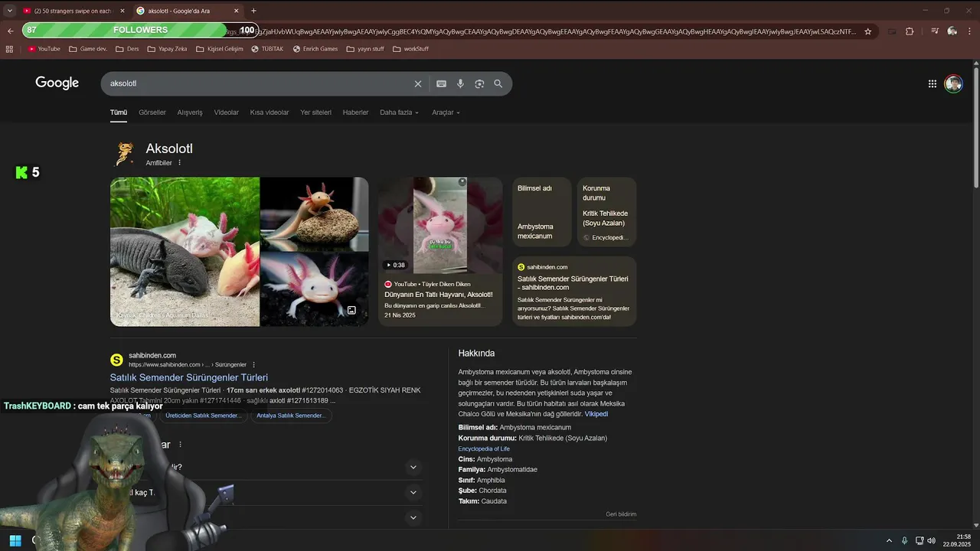Open the TÜBİTAK bookmark
This screenshot has height=551, width=980.
click(266, 49)
